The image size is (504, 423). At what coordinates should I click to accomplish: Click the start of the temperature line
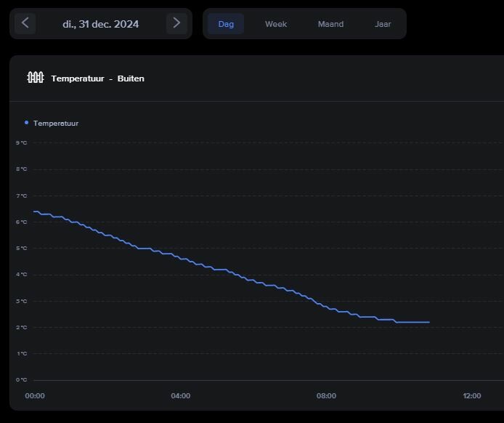coord(34,211)
